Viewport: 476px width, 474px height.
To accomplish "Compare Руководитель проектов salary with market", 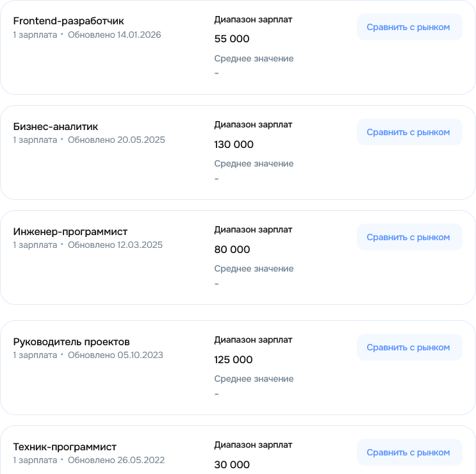I will tap(409, 347).
